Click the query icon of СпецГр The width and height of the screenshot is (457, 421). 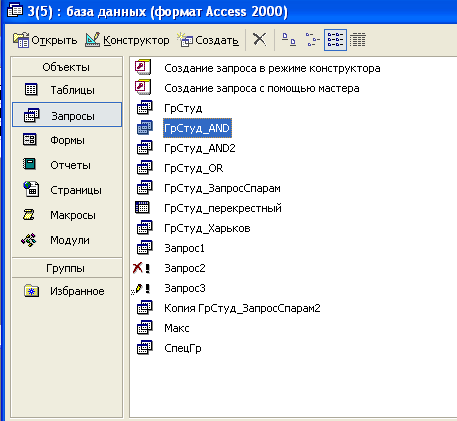click(x=144, y=347)
